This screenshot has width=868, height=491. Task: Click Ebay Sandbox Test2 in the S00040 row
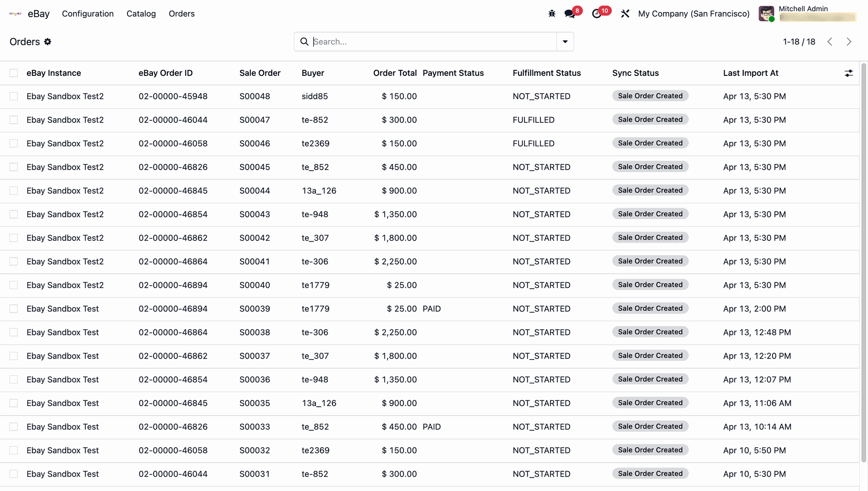pyautogui.click(x=65, y=285)
